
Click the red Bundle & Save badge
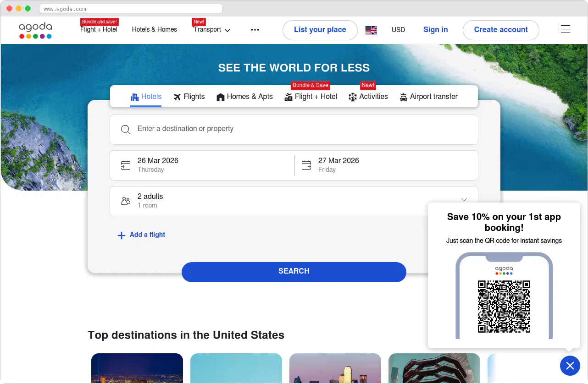point(311,85)
